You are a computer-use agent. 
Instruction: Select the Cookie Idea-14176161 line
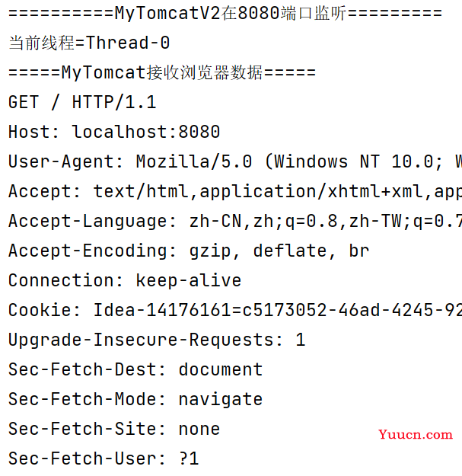pyautogui.click(x=235, y=310)
